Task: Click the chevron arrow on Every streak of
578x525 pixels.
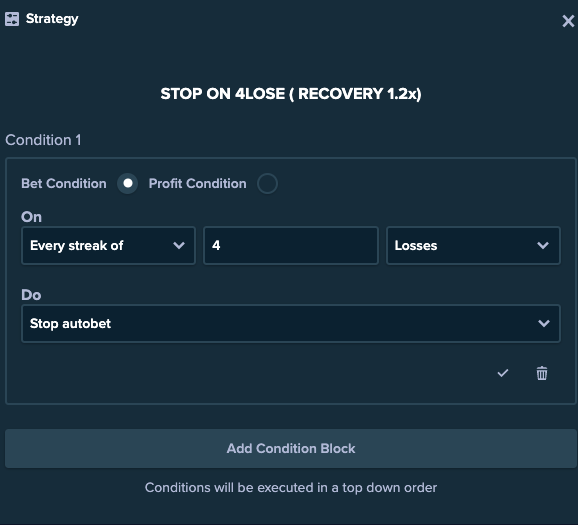Action: click(179, 246)
